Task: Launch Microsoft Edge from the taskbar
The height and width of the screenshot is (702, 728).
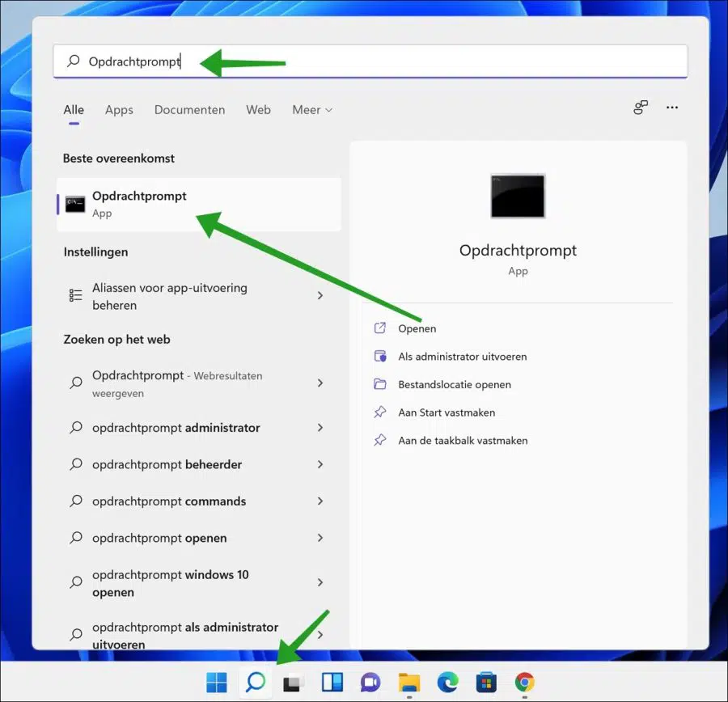Action: click(447, 683)
